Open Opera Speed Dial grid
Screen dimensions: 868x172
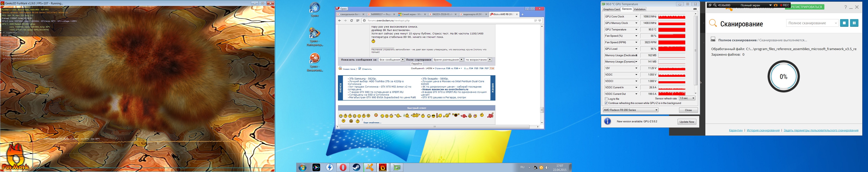click(x=358, y=21)
